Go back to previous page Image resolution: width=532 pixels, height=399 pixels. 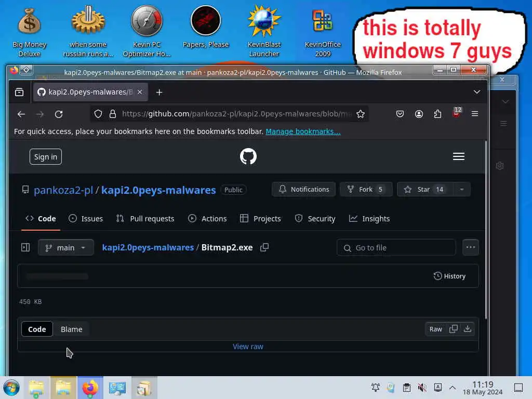coord(21,114)
